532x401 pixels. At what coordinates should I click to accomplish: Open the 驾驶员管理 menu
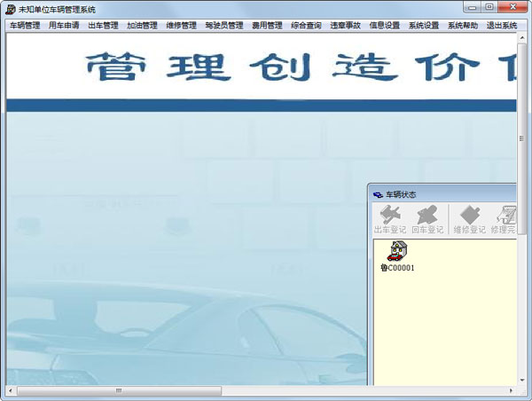tap(224, 26)
